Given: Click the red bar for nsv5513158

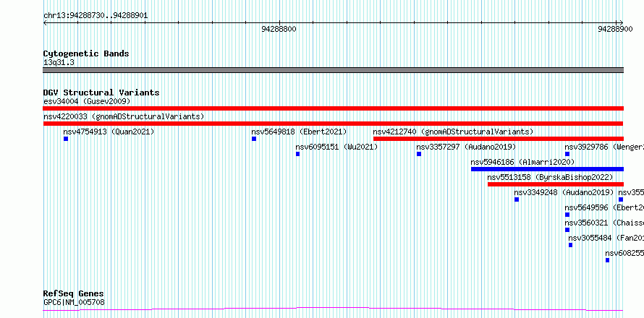Looking at the screenshot, I should [x=556, y=184].
